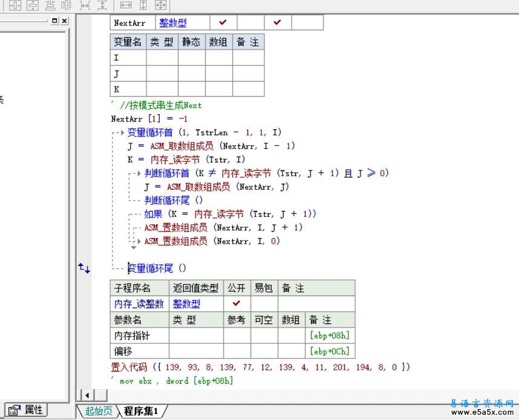Open the 属性 panel tab
This screenshot has height=420, width=519.
coord(25,410)
